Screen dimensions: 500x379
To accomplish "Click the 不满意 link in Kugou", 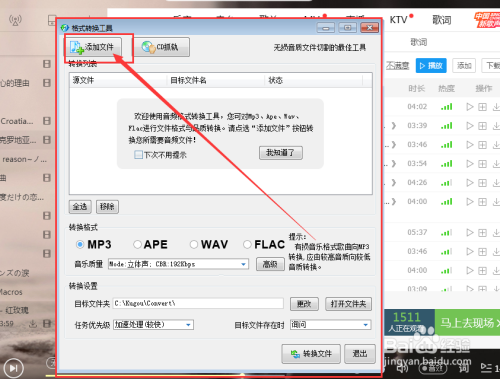I will pos(397,66).
